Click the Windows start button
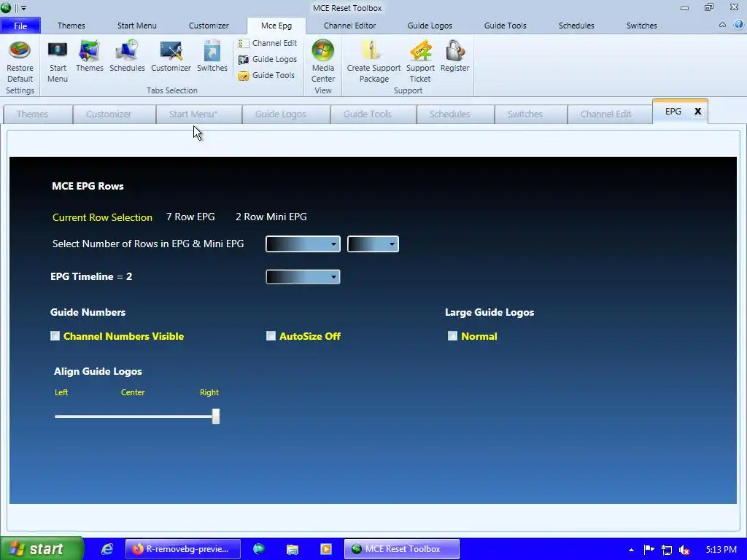This screenshot has width=747, height=560. [42, 549]
